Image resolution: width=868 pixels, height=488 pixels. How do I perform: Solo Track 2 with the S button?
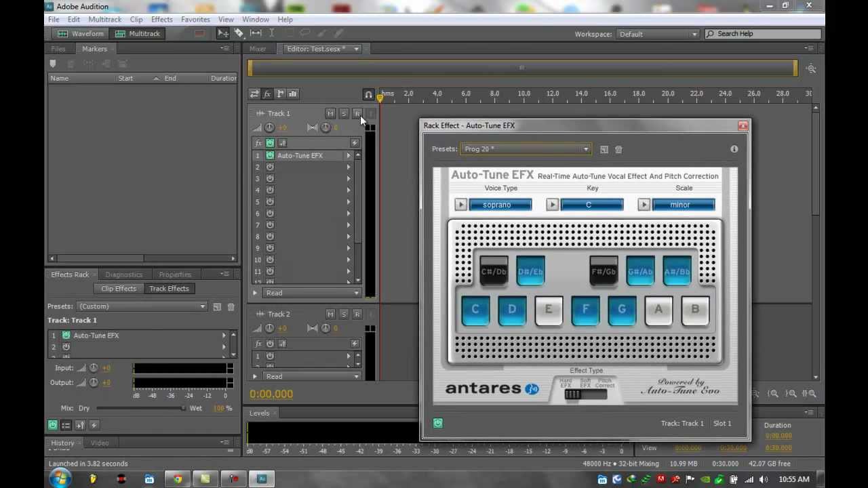(344, 314)
